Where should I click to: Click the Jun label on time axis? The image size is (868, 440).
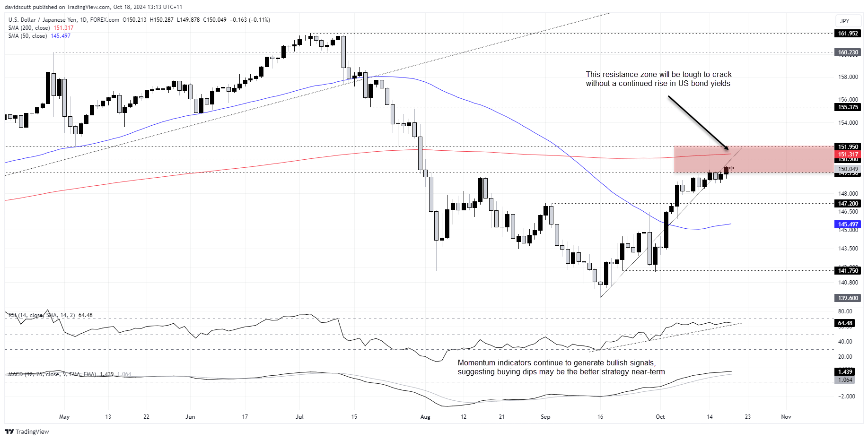(x=190, y=417)
